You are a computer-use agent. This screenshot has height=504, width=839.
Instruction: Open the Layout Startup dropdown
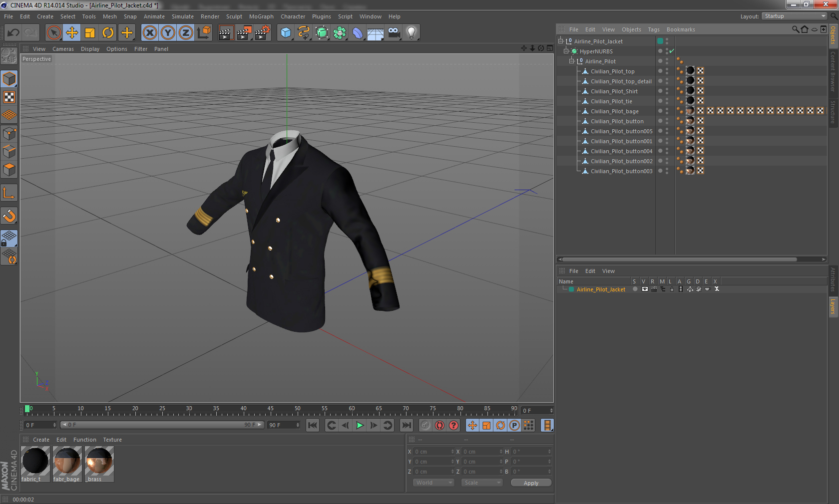click(794, 16)
